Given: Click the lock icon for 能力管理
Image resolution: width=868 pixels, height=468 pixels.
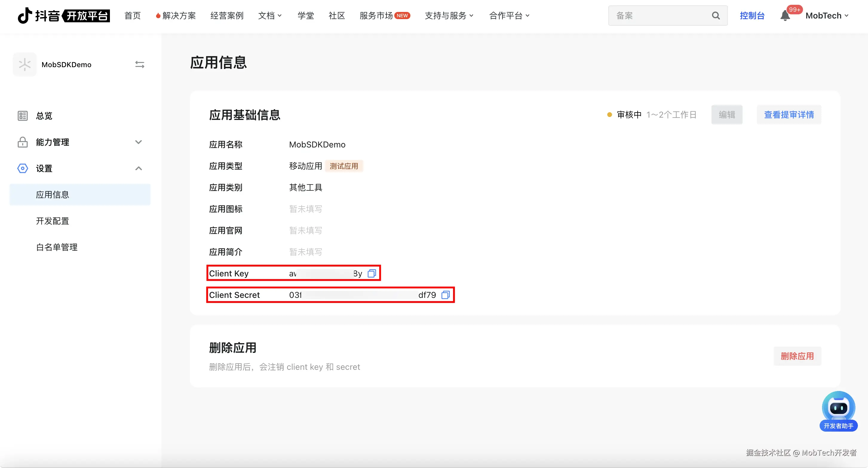Looking at the screenshot, I should pyautogui.click(x=23, y=142).
